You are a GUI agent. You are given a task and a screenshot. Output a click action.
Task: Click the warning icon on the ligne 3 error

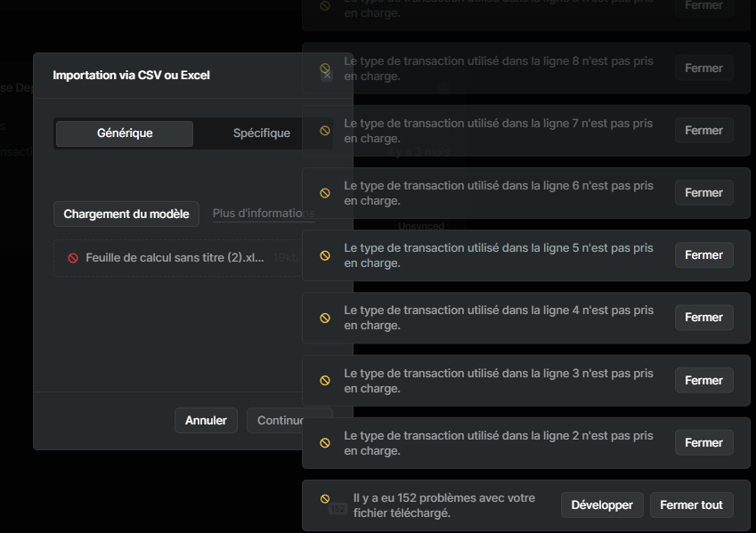point(325,380)
